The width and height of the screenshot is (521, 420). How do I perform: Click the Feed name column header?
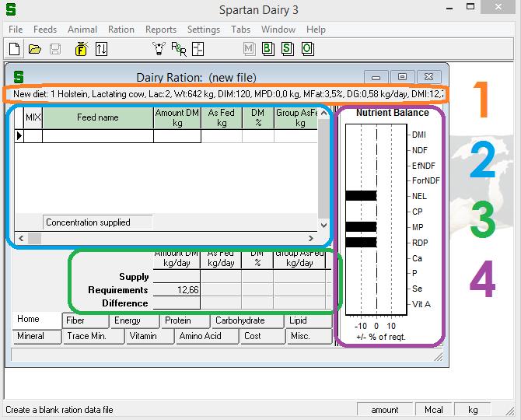(x=98, y=117)
